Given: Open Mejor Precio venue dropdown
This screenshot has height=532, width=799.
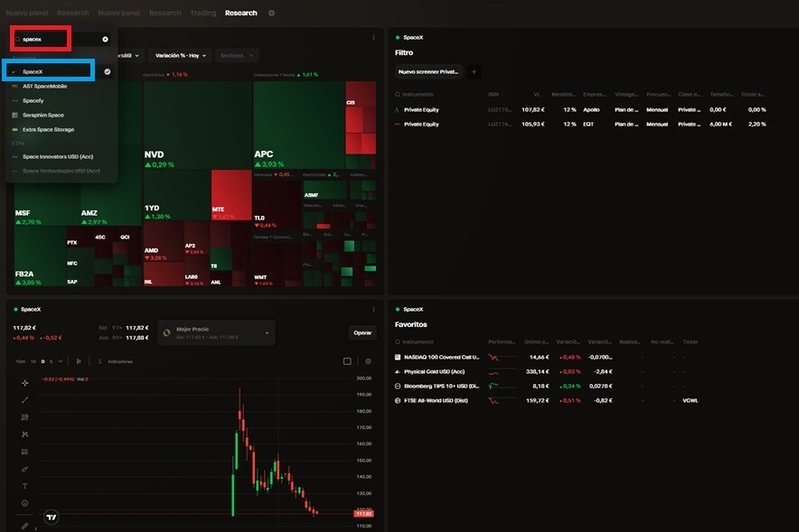Looking at the screenshot, I should (x=217, y=333).
